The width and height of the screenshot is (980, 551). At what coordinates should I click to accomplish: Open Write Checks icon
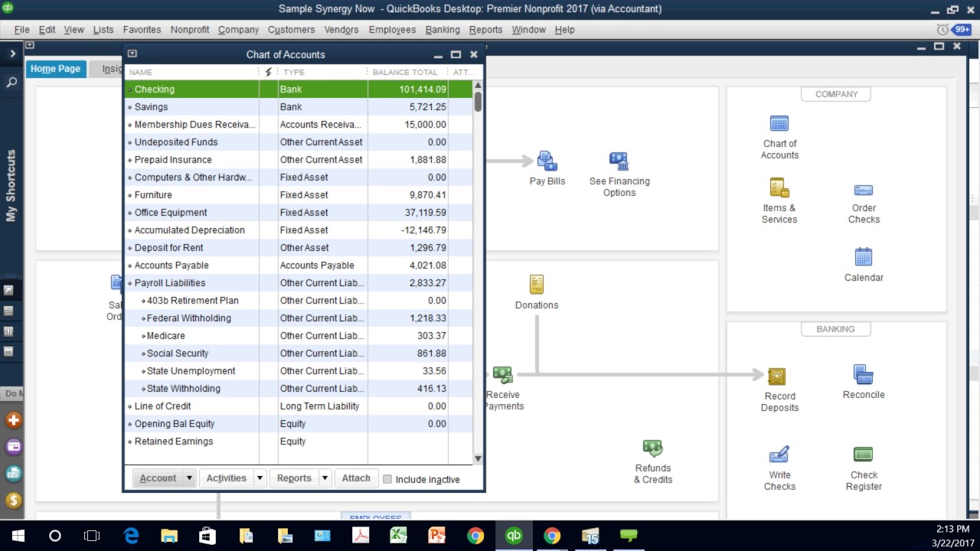click(x=779, y=455)
